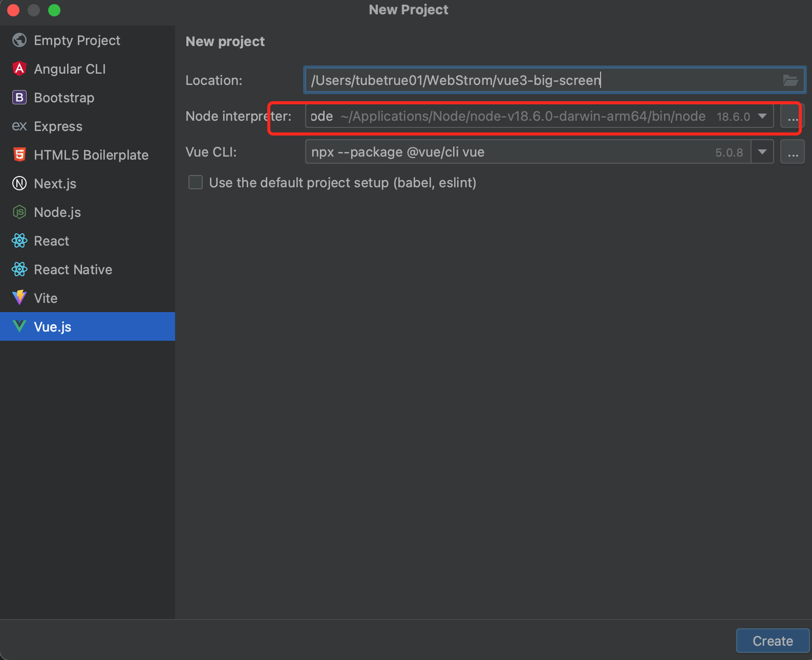This screenshot has height=660, width=812.
Task: Click the New project heading
Action: (225, 41)
